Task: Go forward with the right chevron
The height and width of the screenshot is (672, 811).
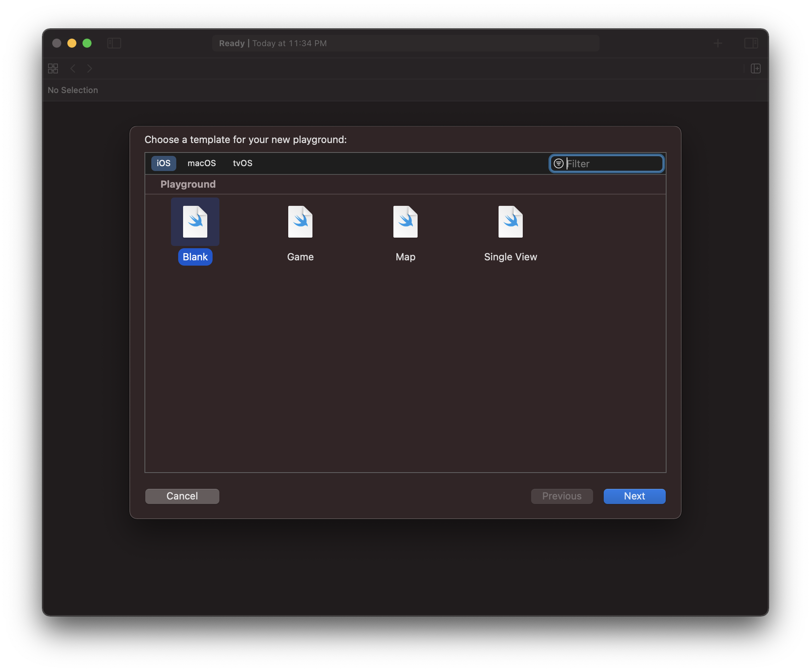Action: click(x=90, y=68)
